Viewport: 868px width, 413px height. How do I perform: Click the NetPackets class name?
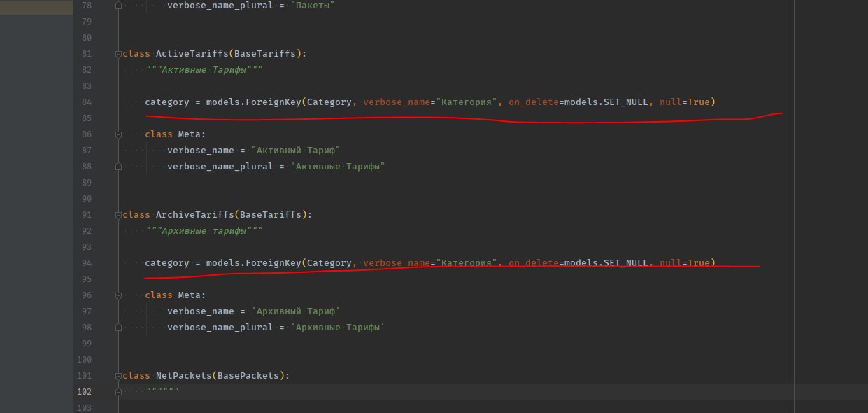(x=184, y=376)
